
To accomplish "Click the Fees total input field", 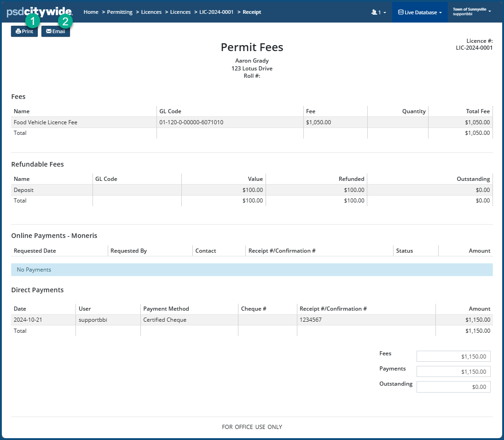I will pos(453,356).
